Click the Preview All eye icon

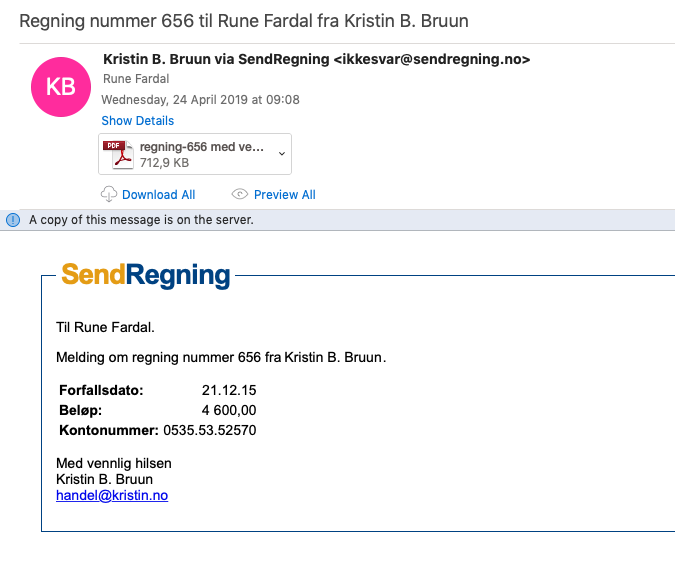tap(240, 194)
